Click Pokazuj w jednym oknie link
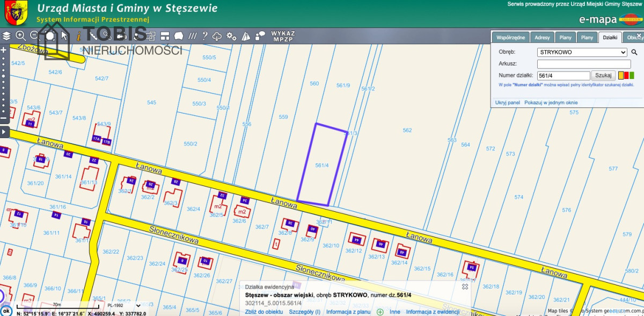644x316 pixels. [551, 102]
